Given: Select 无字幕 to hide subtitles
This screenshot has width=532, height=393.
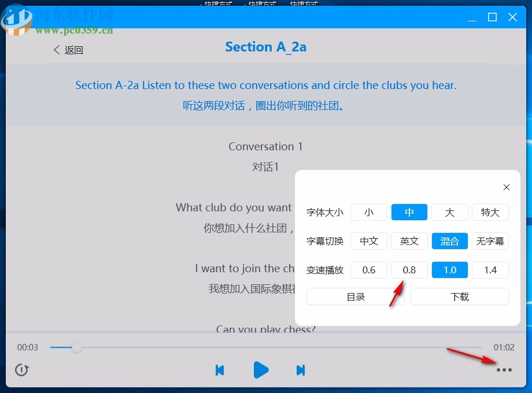Looking at the screenshot, I should (490, 241).
